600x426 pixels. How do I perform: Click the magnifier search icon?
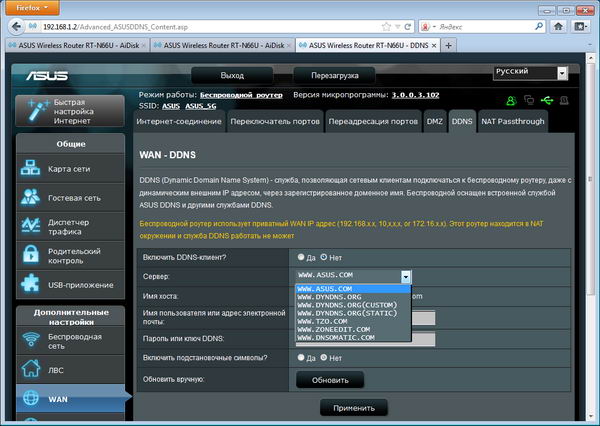539,26
